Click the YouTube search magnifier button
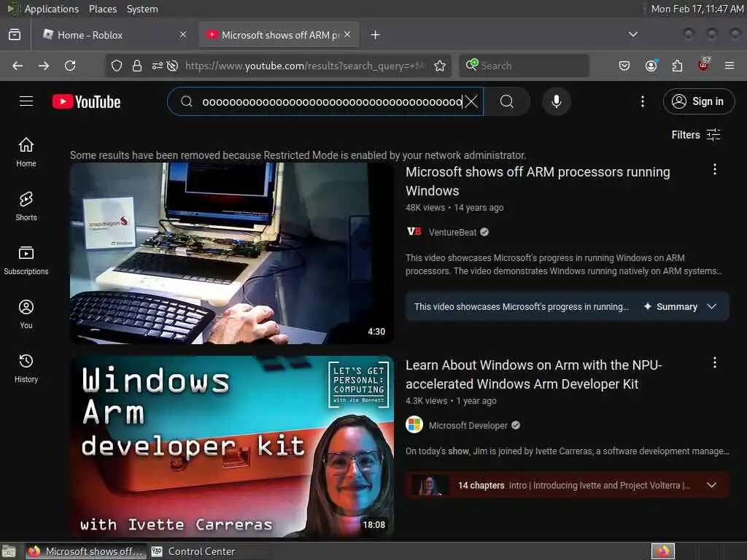 click(507, 101)
